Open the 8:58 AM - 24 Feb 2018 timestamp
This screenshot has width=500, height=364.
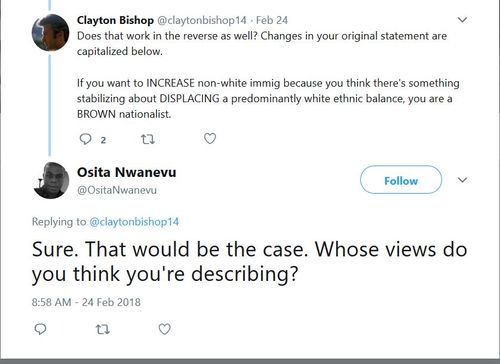(86, 302)
